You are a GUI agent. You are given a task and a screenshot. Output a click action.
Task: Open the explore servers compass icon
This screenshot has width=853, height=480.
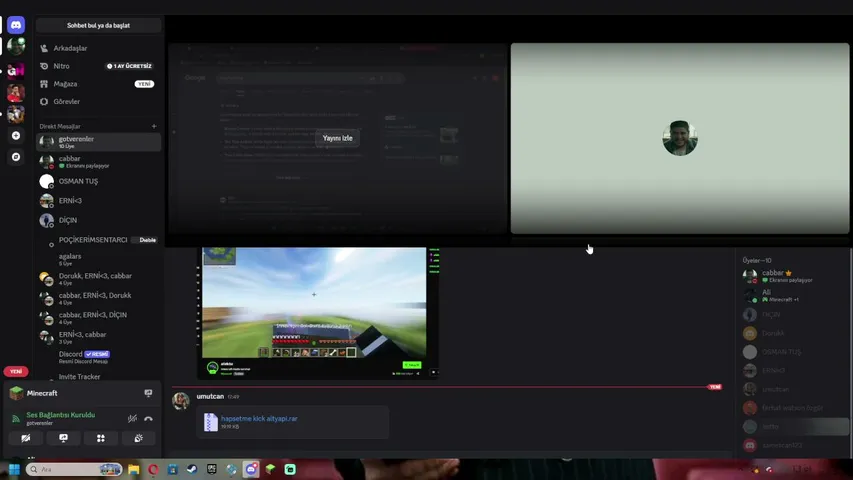coord(16,157)
